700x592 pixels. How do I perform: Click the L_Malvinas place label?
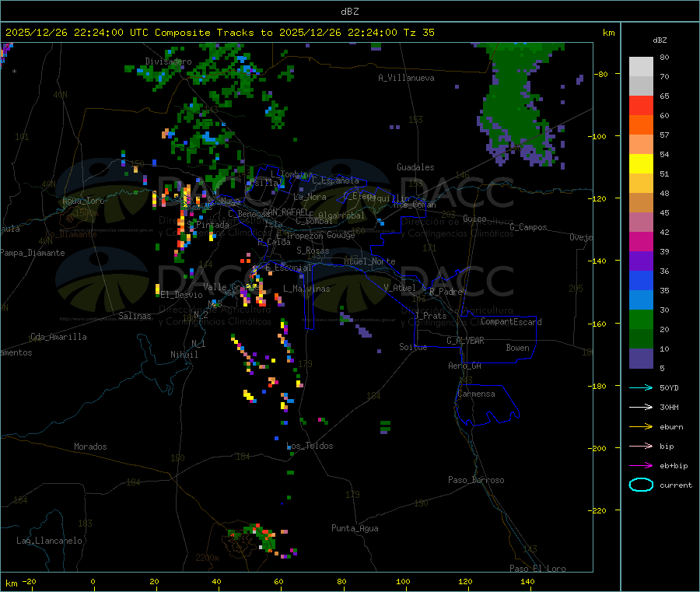[x=306, y=289]
